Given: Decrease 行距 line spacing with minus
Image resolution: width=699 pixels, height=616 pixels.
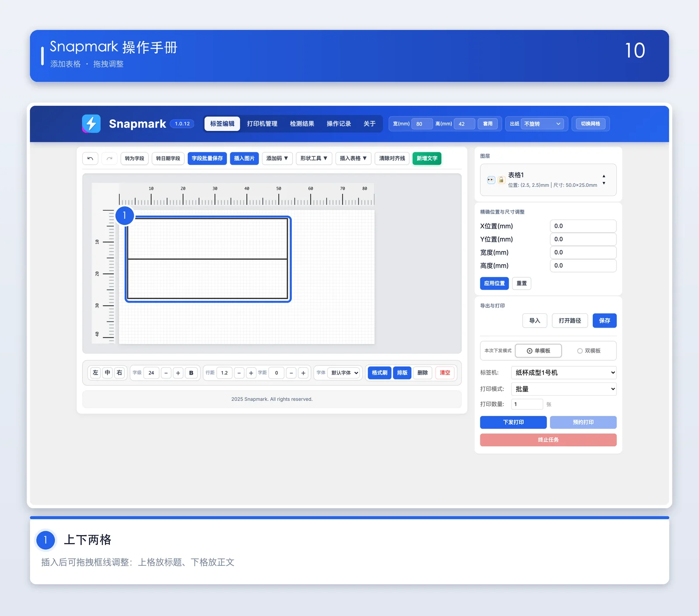Looking at the screenshot, I should tap(239, 373).
